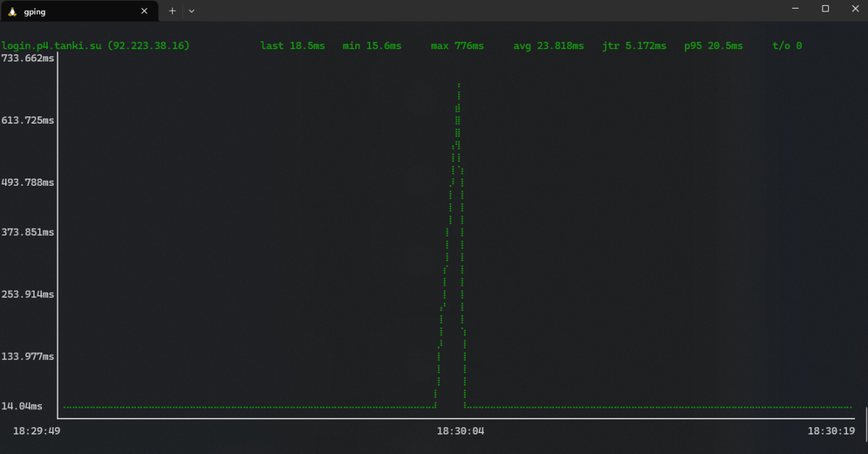The image size is (868, 454).
Task: Click the max 776ms statistic
Action: 457,46
